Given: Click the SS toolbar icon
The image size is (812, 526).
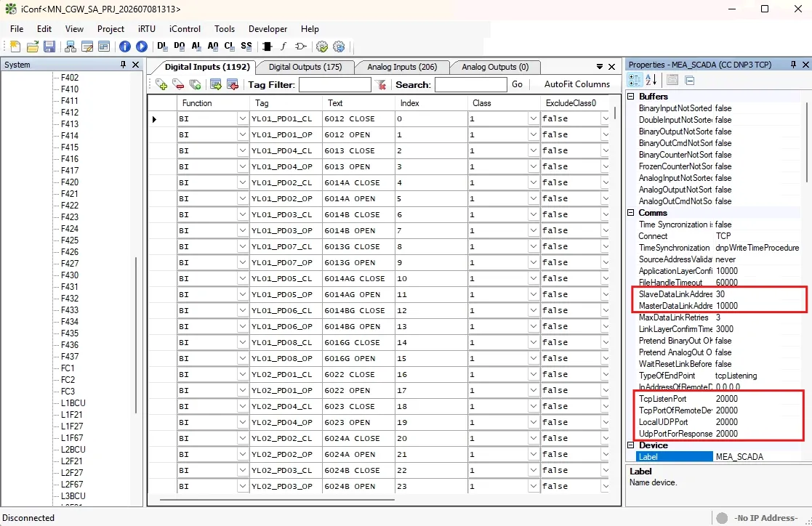Looking at the screenshot, I should tap(246, 46).
